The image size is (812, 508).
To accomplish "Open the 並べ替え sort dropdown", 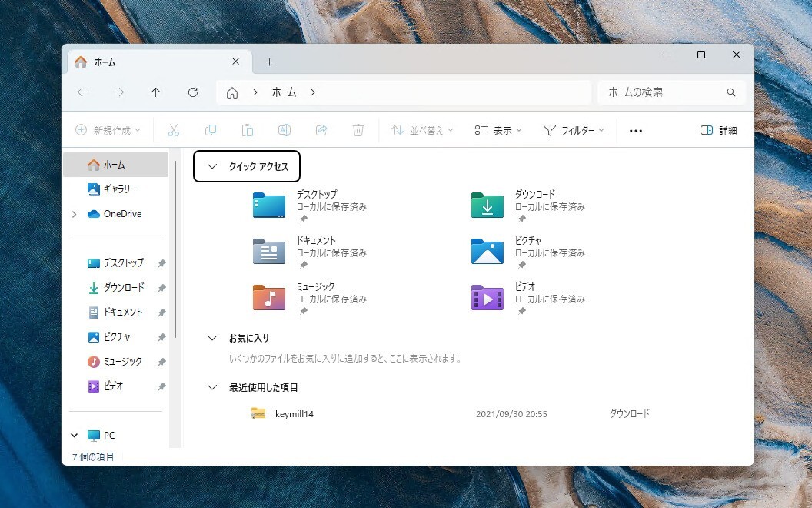I will [x=422, y=130].
